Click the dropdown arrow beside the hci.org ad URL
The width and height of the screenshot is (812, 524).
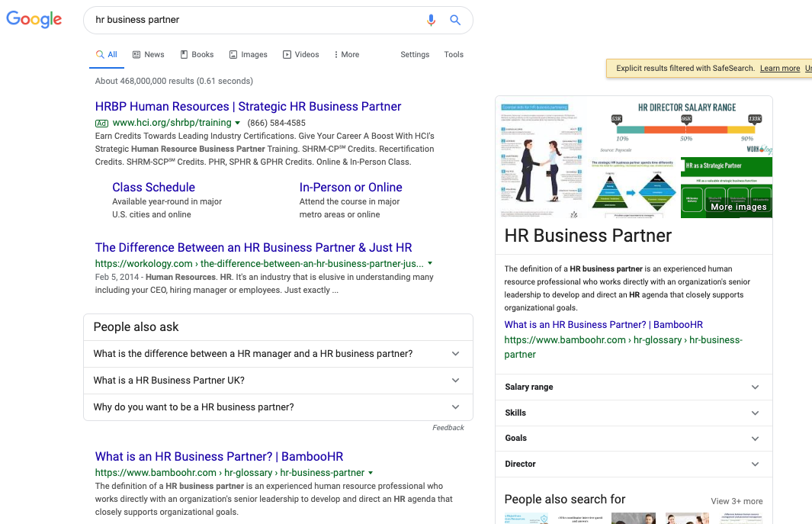[x=238, y=124]
